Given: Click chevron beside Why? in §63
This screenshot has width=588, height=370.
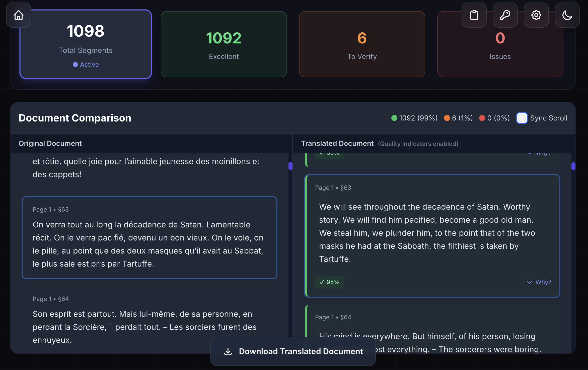Looking at the screenshot, I should pos(529,282).
